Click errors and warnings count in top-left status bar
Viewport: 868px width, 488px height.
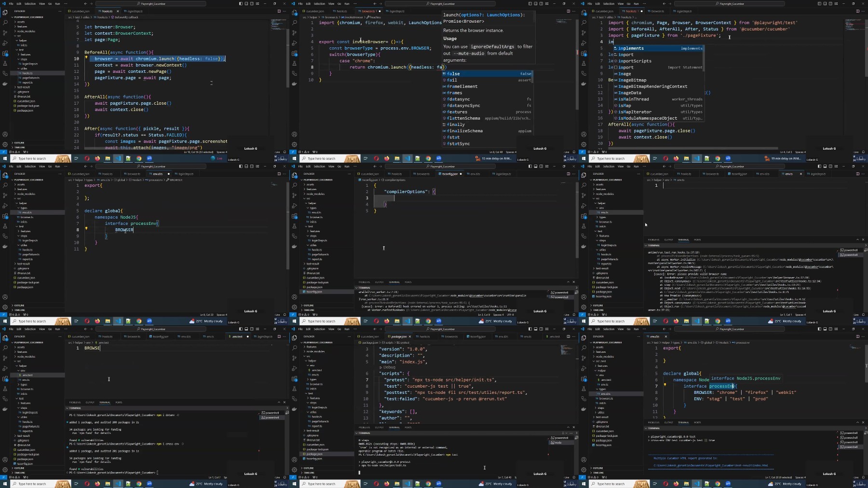point(15,152)
